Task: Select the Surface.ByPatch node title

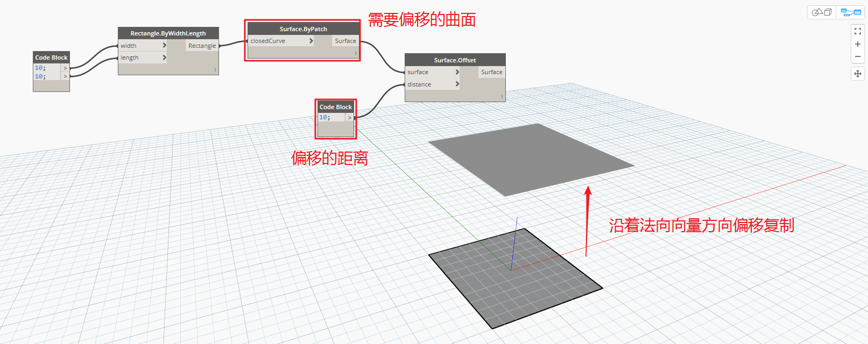Action: click(303, 29)
